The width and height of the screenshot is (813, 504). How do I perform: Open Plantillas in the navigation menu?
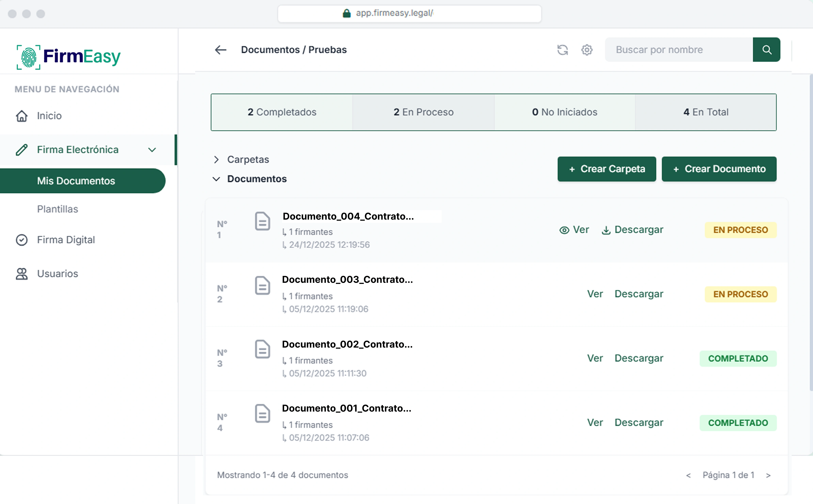[x=57, y=209]
